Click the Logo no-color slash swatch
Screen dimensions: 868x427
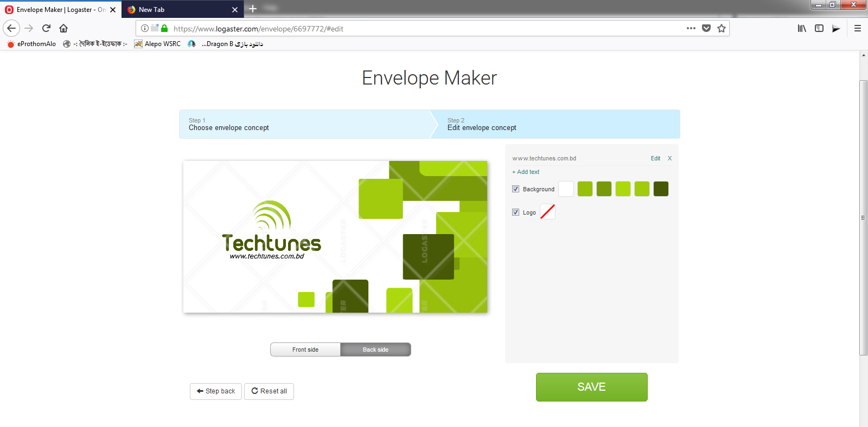click(547, 212)
